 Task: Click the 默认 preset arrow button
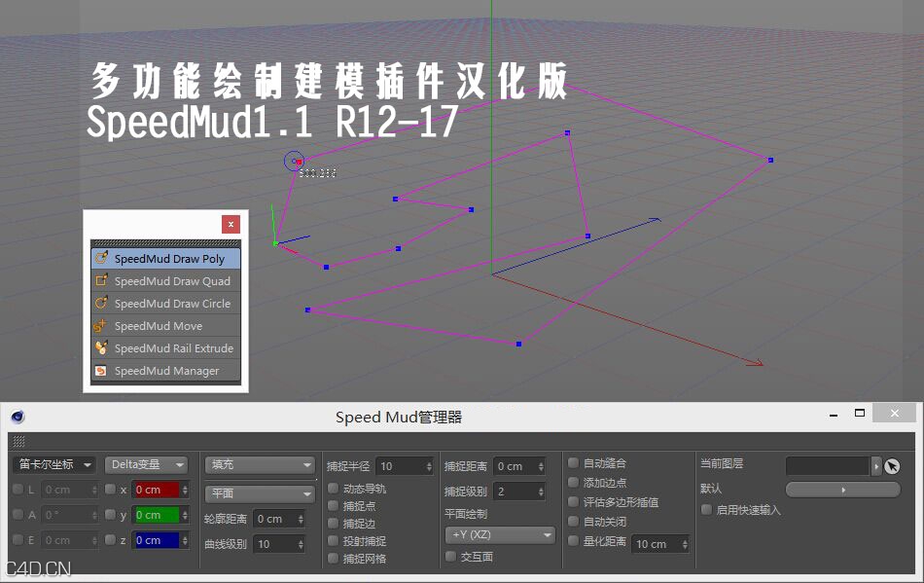pyautogui.click(x=842, y=489)
